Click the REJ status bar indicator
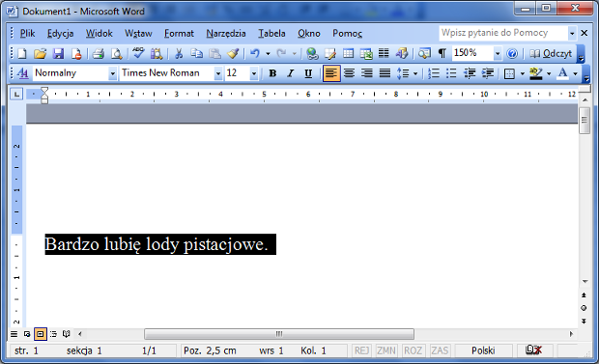599x364 pixels. point(361,350)
